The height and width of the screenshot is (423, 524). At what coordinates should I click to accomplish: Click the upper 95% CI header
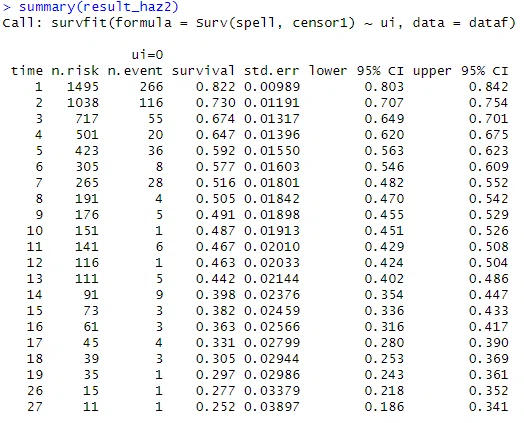coord(461,71)
